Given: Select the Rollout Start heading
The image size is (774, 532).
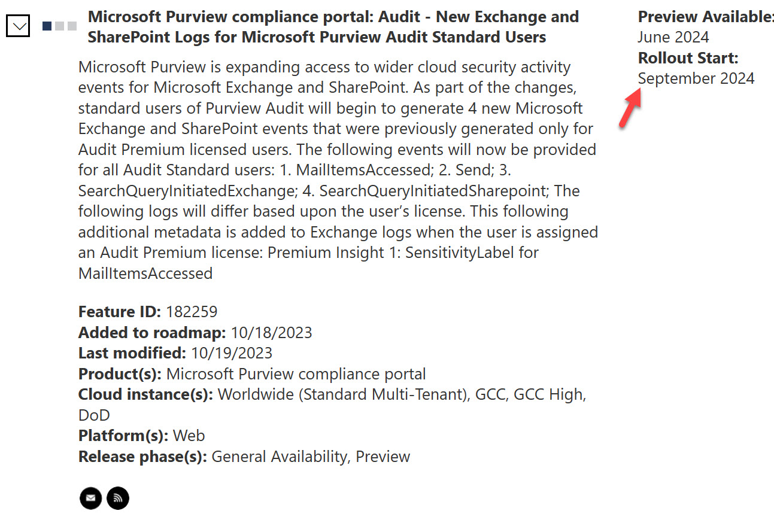Looking at the screenshot, I should (687, 57).
